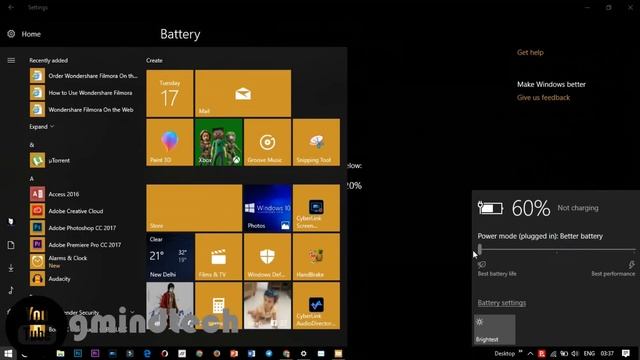Viewport: 640px width, 360px height.
Task: Open the taskbar clock showing 03:37
Action: coord(607,353)
